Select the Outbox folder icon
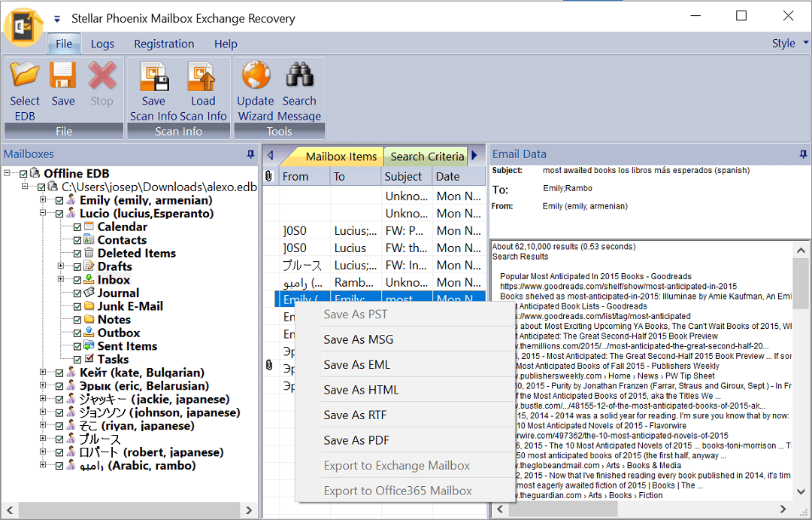The image size is (812, 520). pos(89,333)
